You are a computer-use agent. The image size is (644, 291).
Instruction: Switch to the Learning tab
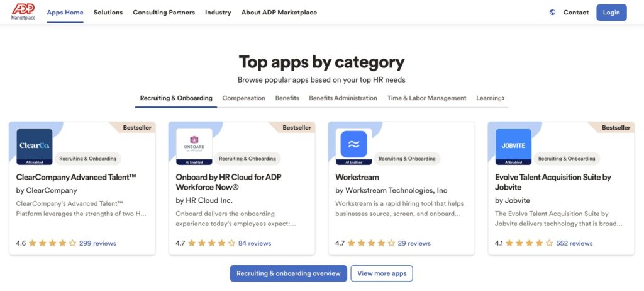[488, 98]
